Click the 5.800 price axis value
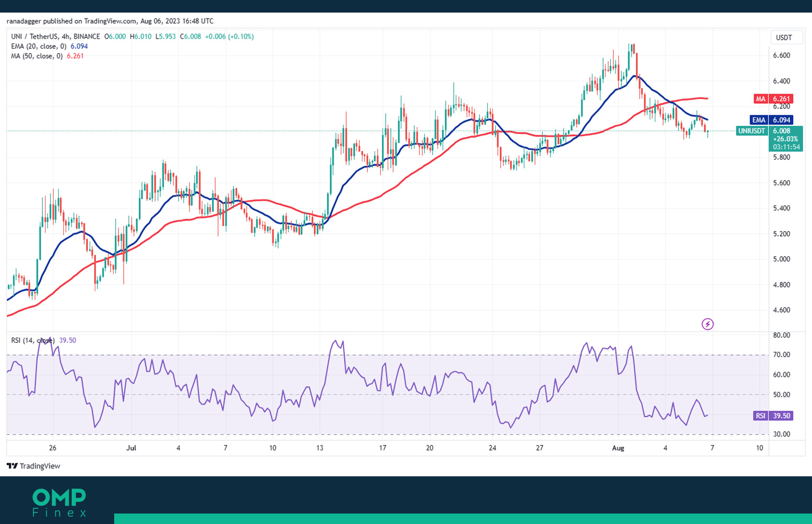Image resolution: width=812 pixels, height=524 pixels. [x=782, y=157]
